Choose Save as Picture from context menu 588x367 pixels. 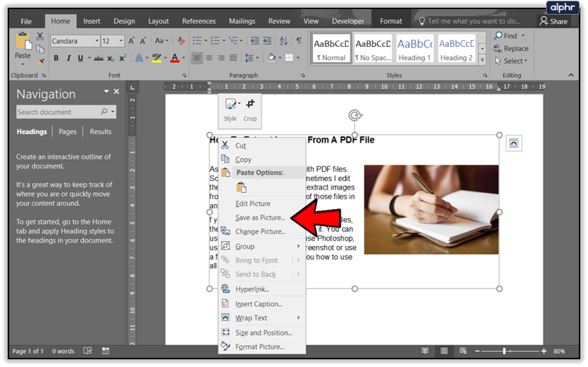coord(260,217)
